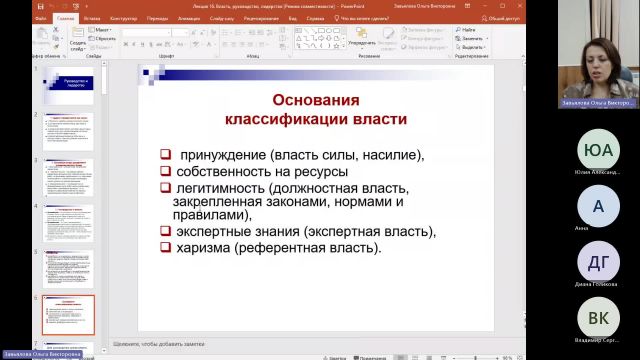Toggle the Примечания comments pane button
The height and width of the screenshot is (360, 640).
(x=370, y=358)
